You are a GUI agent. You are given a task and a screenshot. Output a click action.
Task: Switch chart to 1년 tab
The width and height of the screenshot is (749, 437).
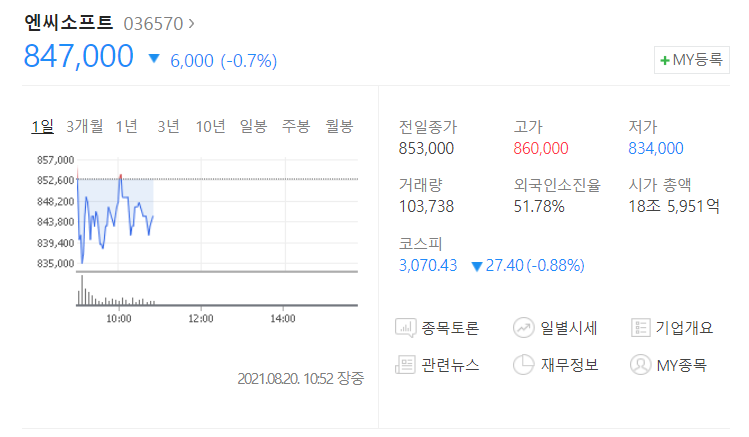[x=127, y=127]
